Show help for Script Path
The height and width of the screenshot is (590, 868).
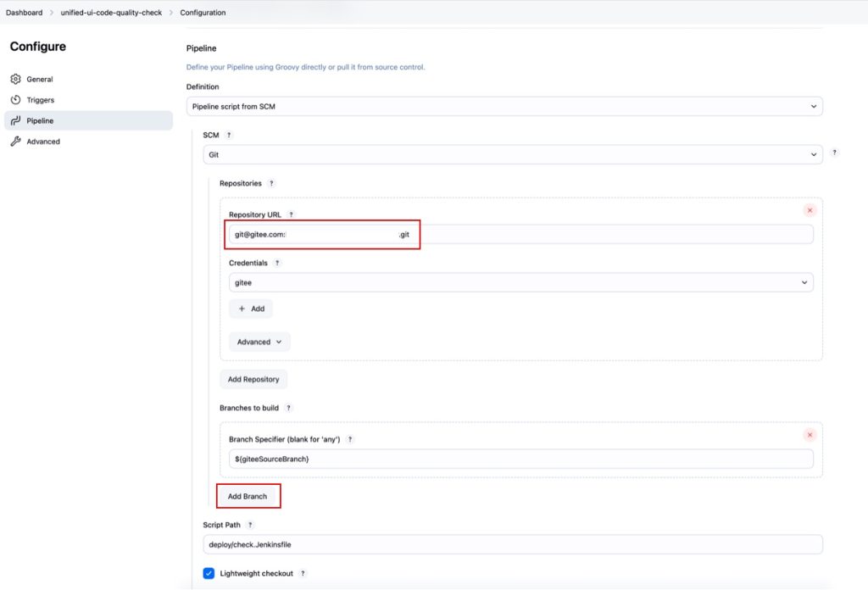coord(250,526)
